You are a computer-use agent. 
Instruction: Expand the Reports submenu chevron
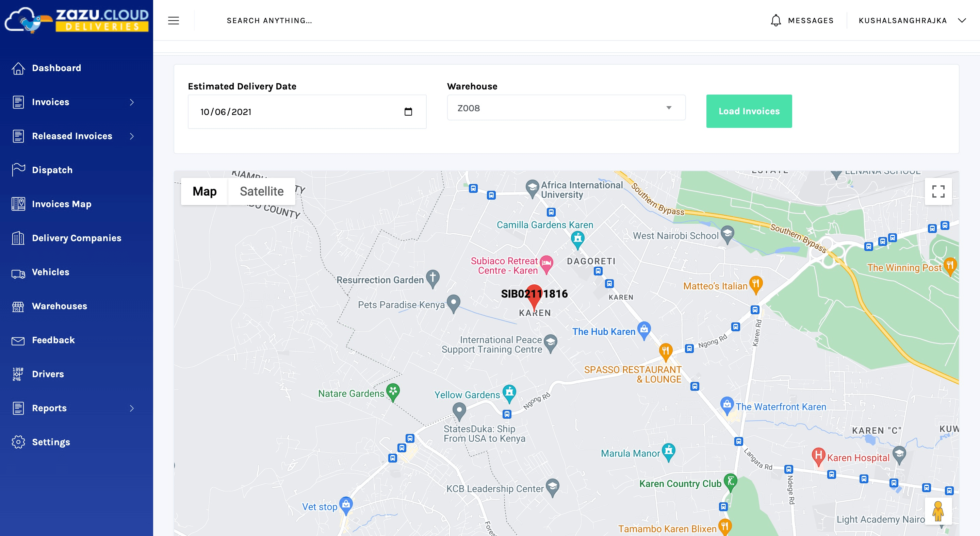coord(132,408)
